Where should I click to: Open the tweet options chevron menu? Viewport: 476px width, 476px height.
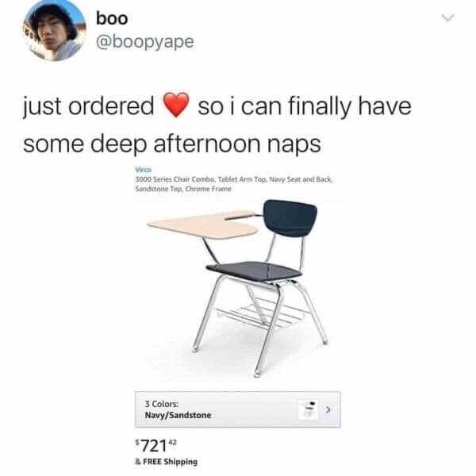click(448, 18)
